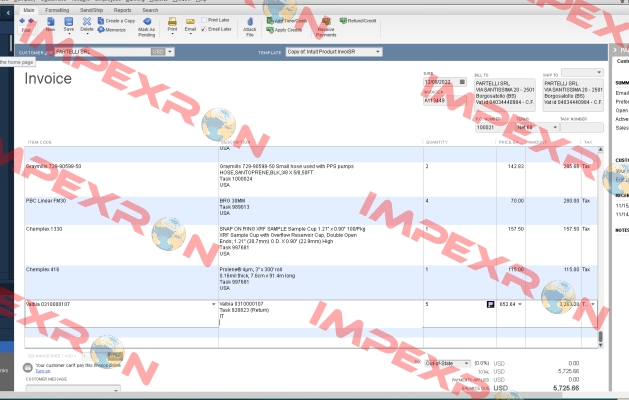The height and width of the screenshot is (400, 629).
Task: Click the quantity icon in the Valbia row
Action: 490,304
